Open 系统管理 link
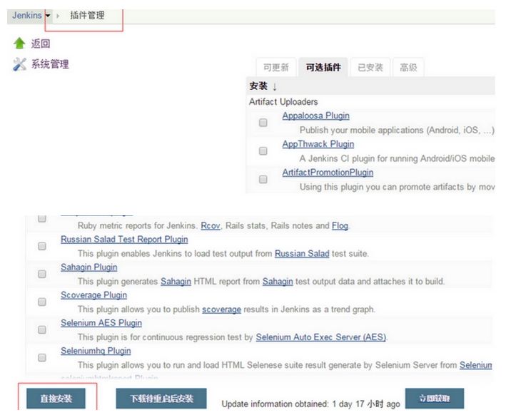Image resolution: width=506 pixels, height=420 pixels. pyautogui.click(x=50, y=64)
